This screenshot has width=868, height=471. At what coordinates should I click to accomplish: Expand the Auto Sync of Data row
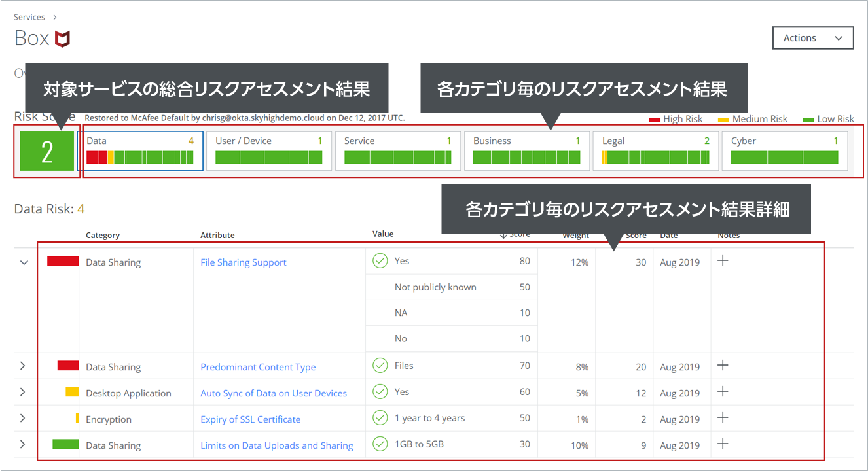[x=23, y=392]
